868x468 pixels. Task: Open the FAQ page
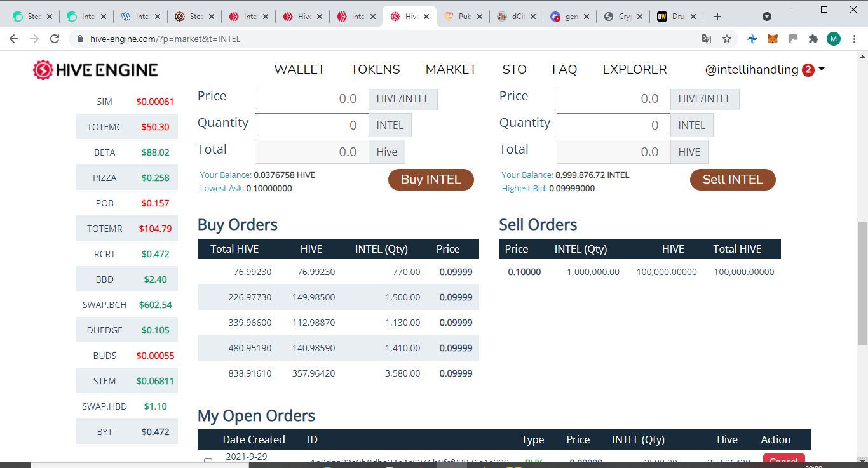pyautogui.click(x=564, y=69)
